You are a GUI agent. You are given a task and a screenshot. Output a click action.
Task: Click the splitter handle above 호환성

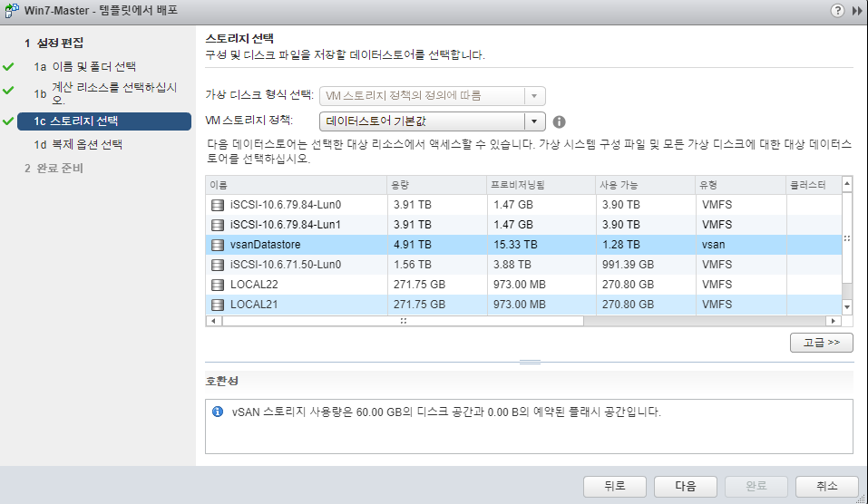coord(530,363)
